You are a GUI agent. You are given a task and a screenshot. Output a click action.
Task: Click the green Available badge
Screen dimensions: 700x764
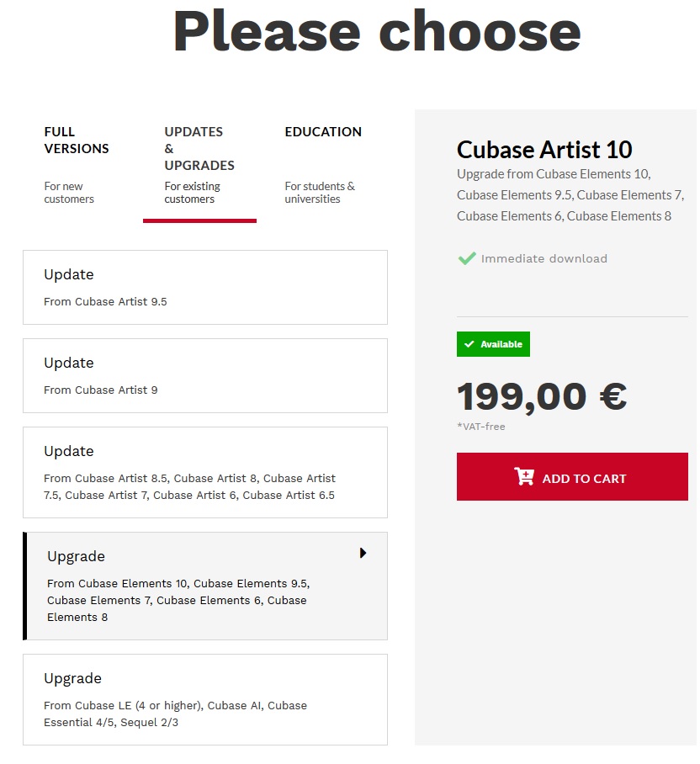[493, 344]
